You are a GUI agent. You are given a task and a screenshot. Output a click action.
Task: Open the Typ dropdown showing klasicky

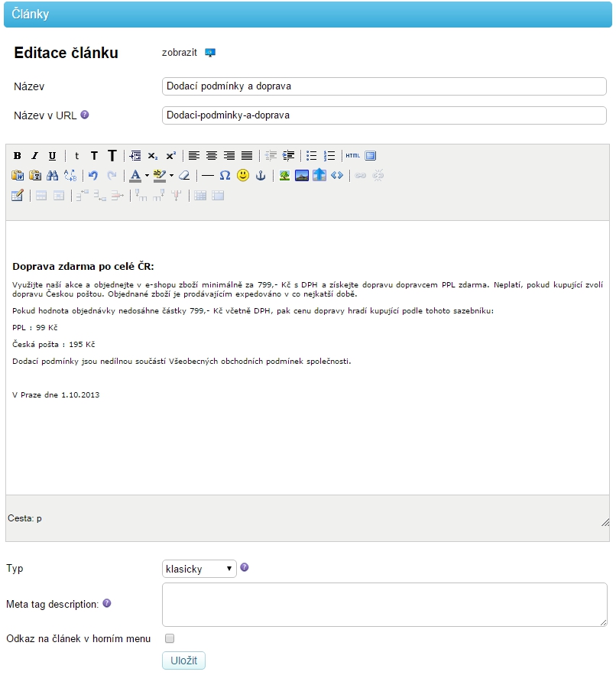click(x=199, y=569)
